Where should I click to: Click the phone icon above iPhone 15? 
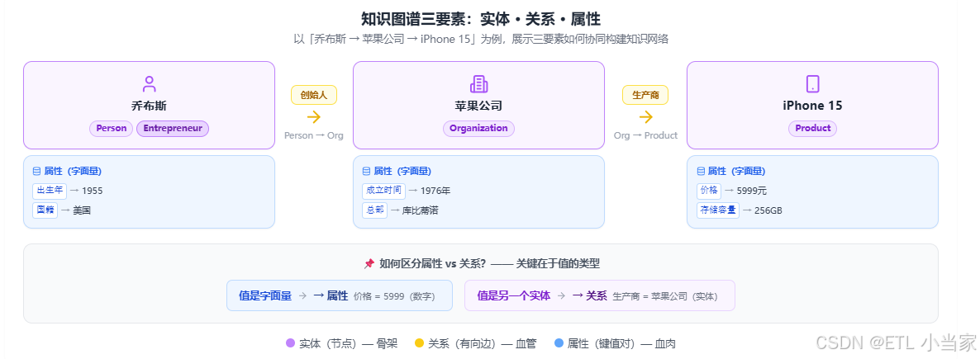click(812, 83)
